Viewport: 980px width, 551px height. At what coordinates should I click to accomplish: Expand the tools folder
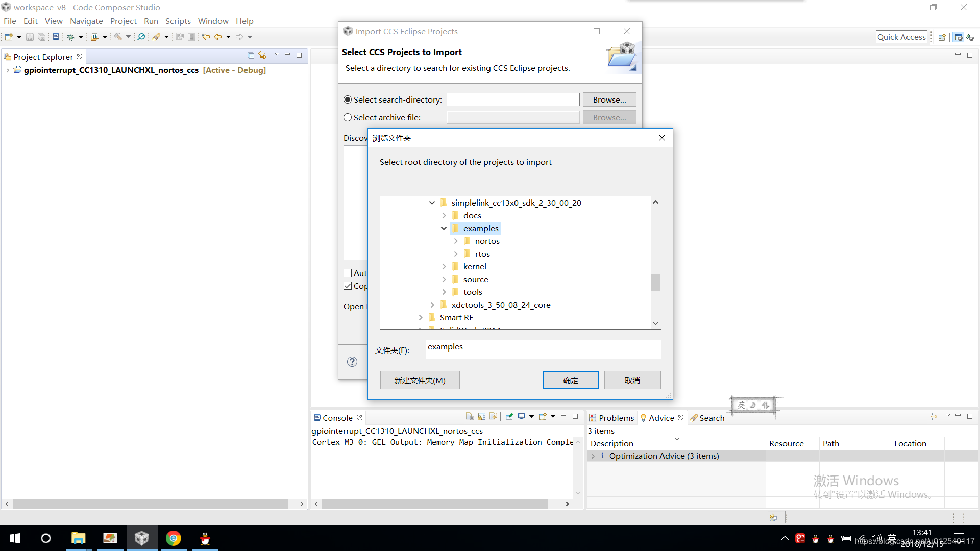coord(444,292)
